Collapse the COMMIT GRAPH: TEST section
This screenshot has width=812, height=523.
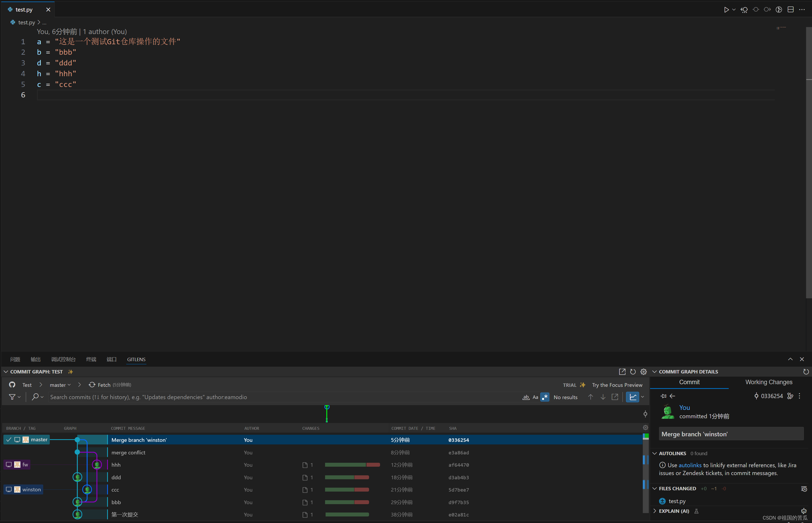[x=6, y=372]
